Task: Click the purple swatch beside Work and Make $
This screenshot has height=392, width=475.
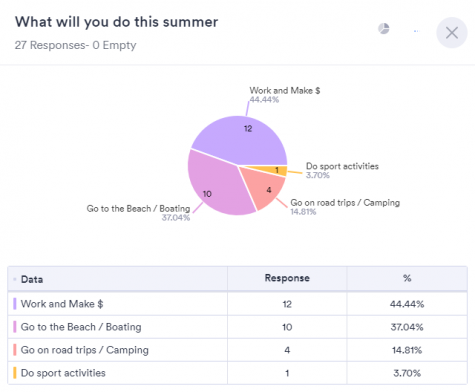Action: tap(15, 304)
